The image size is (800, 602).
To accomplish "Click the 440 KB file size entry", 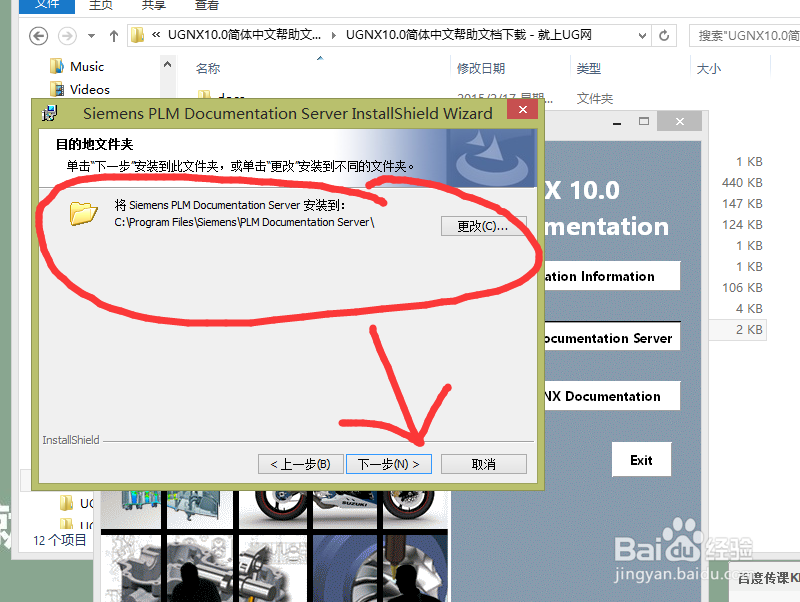I will coord(742,183).
